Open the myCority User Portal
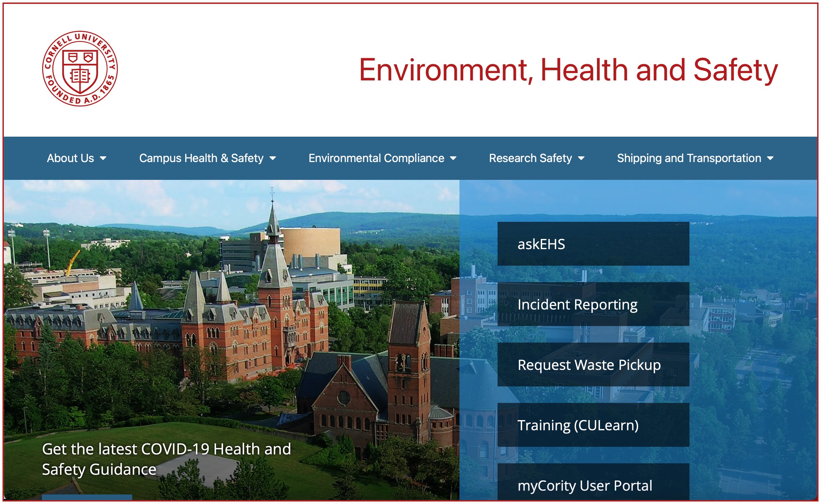 click(593, 482)
